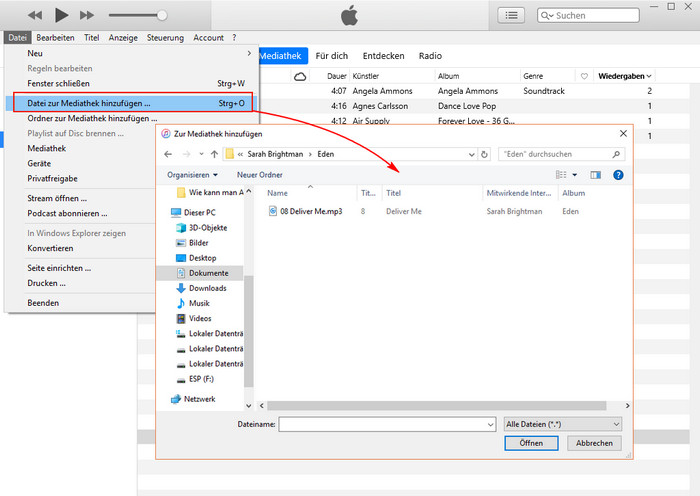Click the iTunes rewind button

tap(35, 15)
